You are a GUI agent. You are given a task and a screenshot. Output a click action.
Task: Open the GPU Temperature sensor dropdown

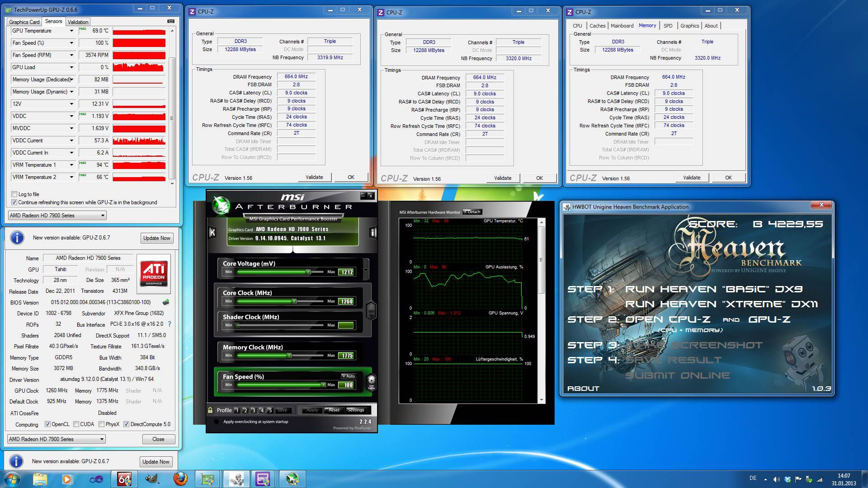pyautogui.click(x=71, y=31)
